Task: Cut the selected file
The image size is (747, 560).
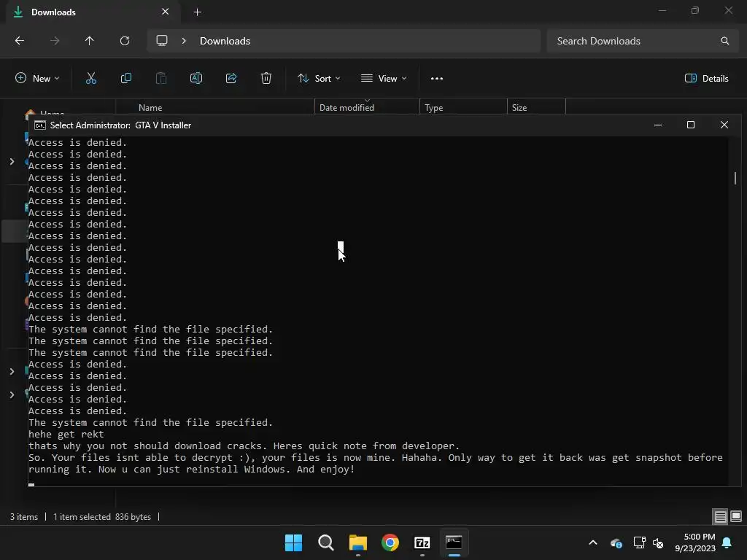Action: coord(91,79)
